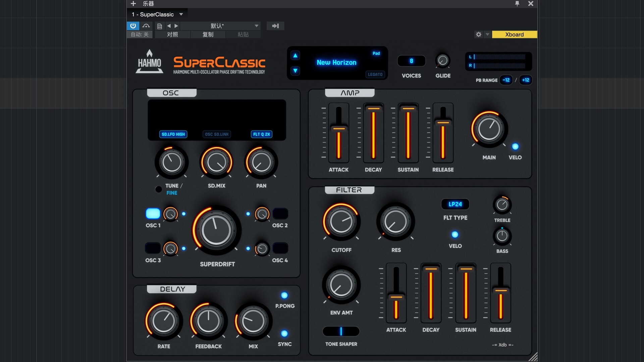Open the LP24 filter type selector
The image size is (644, 362).
pos(455,204)
